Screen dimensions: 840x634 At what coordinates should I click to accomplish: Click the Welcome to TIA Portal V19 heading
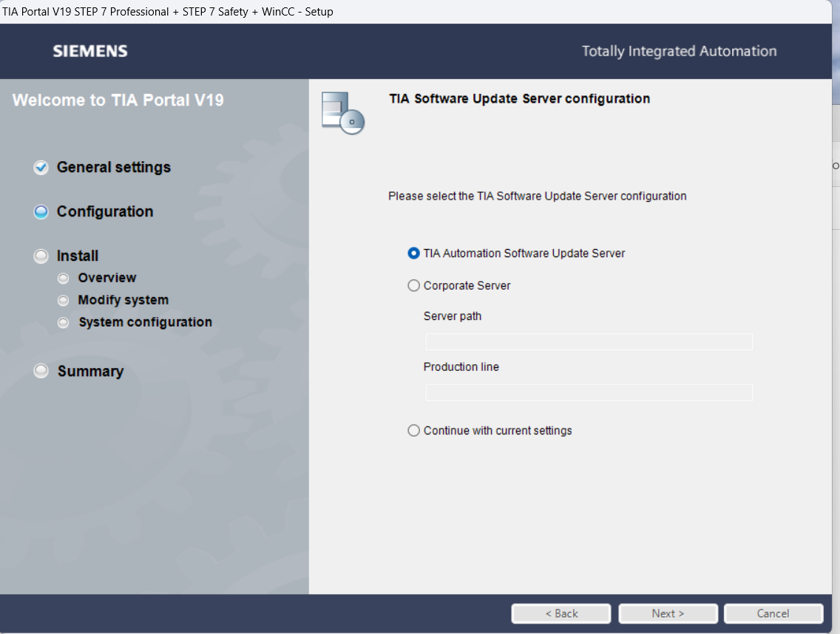pos(118,100)
